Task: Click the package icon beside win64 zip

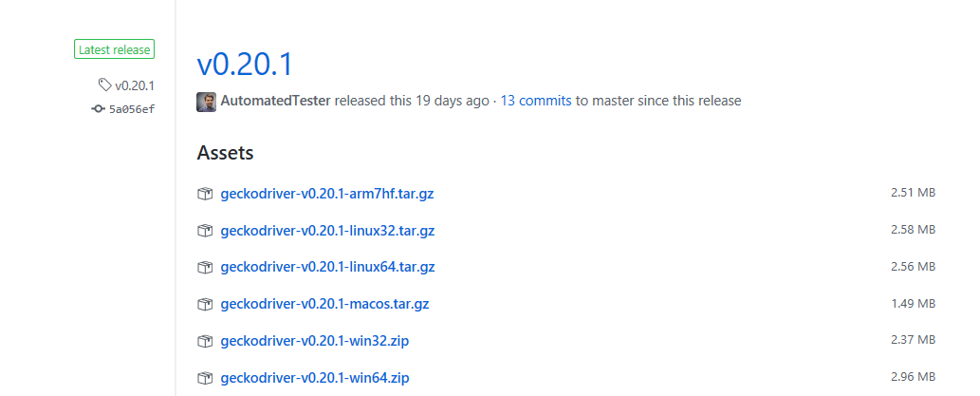Action: (x=204, y=379)
